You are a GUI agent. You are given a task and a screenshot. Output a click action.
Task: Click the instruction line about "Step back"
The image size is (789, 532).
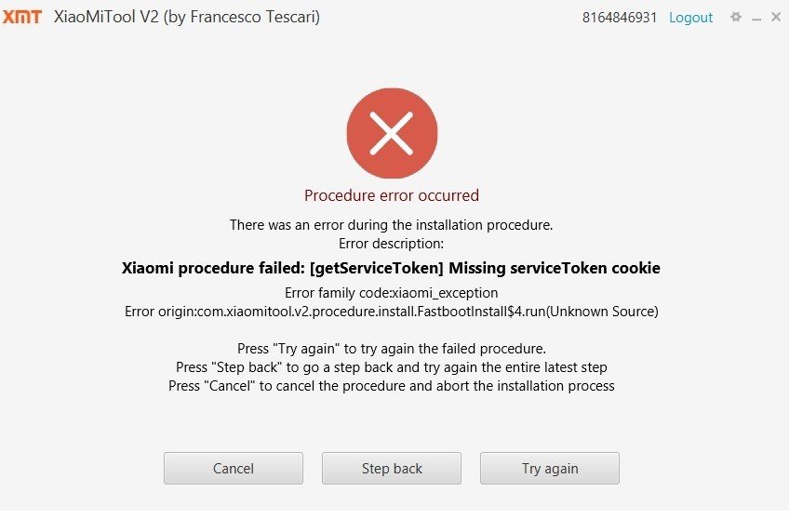click(392, 366)
